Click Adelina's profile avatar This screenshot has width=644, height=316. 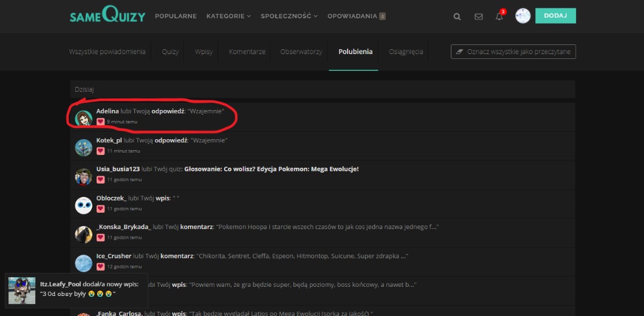tap(83, 118)
